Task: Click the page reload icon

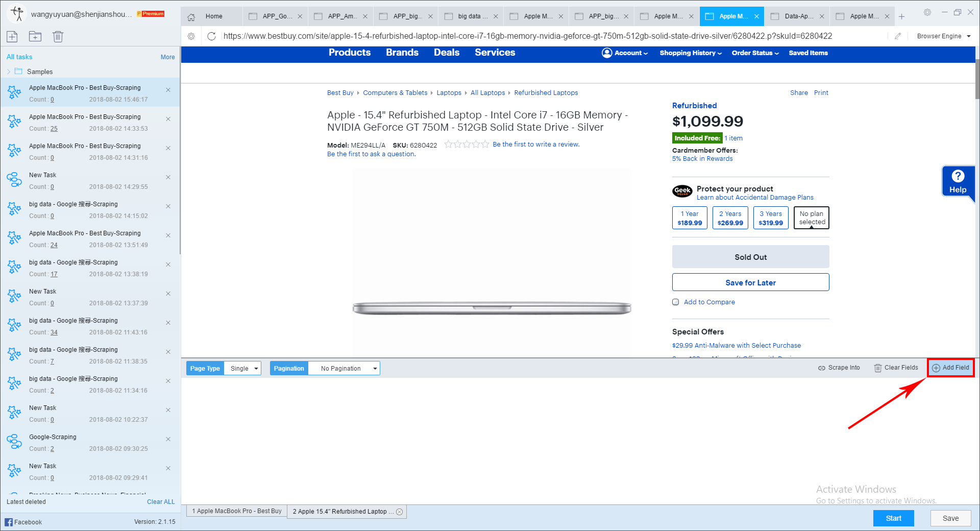Action: [211, 36]
